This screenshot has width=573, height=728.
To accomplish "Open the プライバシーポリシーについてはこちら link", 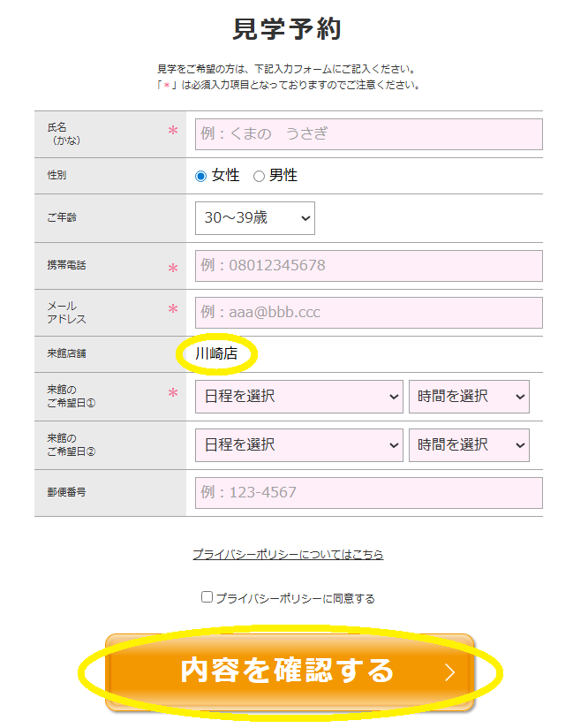I will (288, 555).
